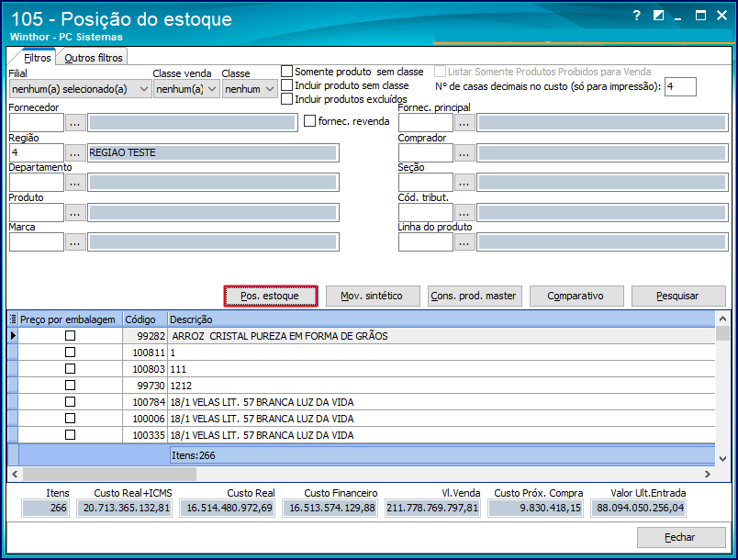738x560 pixels.
Task: Select the cell with code 100335
Action: coord(145,435)
